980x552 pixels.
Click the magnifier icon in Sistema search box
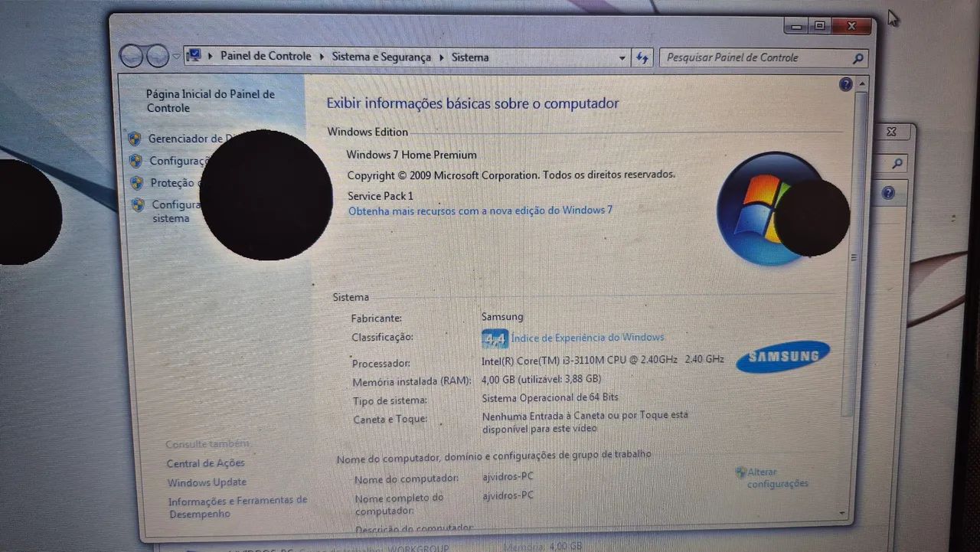(858, 58)
